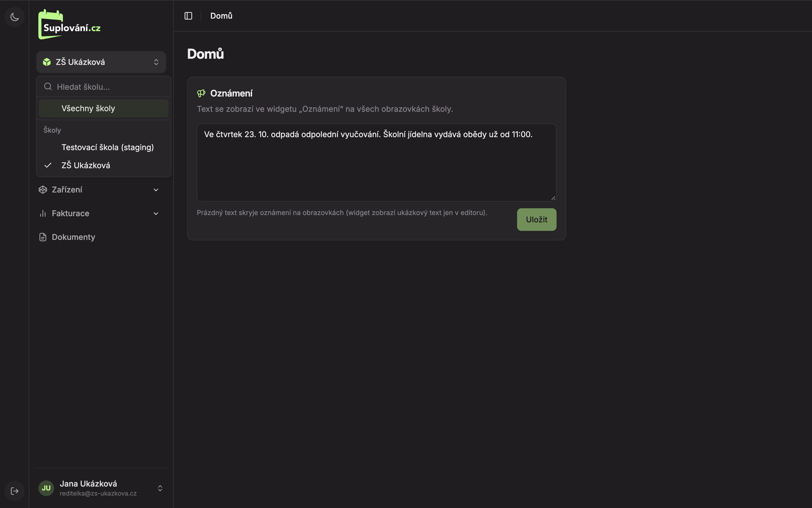
Task: Click the Školy group label
Action: pos(52,130)
